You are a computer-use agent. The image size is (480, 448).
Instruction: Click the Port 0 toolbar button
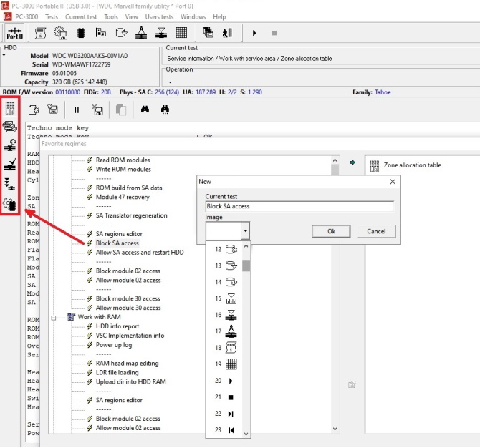15,33
